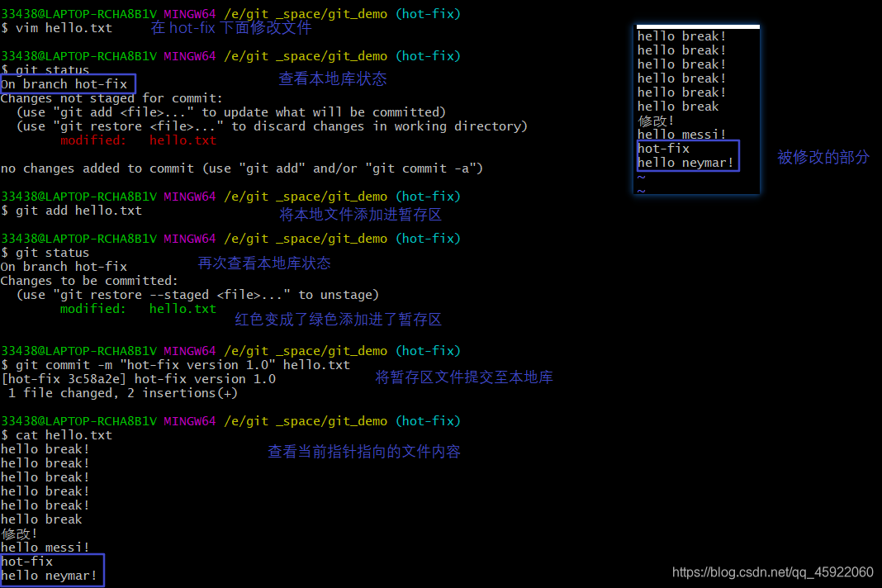Click '修改!' line in cat output
Image resolution: width=882 pixels, height=588 pixels.
click(x=19, y=533)
